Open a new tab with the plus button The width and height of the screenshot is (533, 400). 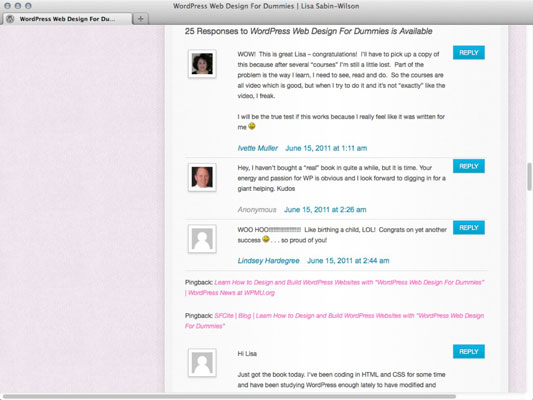point(140,19)
